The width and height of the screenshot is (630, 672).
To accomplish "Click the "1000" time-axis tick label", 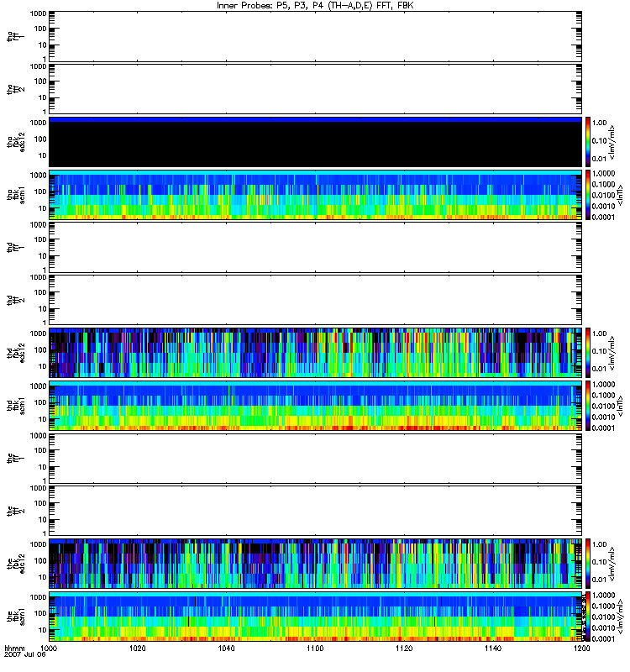I will point(49,648).
